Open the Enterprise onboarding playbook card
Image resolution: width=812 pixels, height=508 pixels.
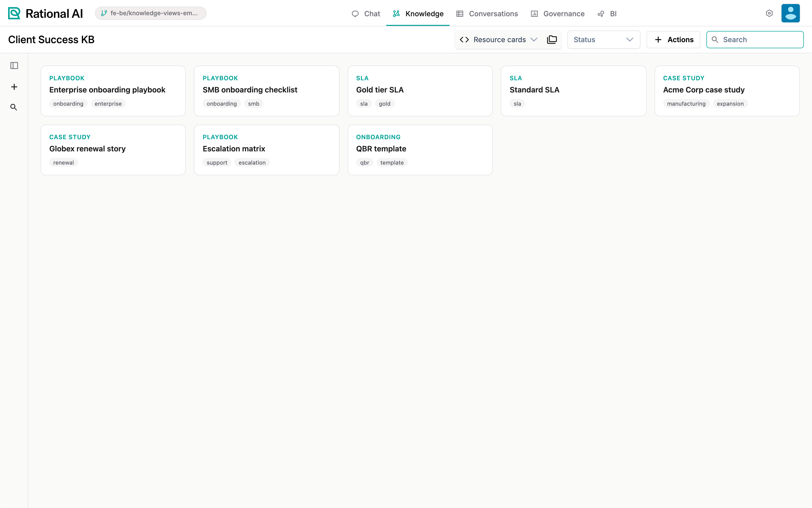(x=113, y=91)
